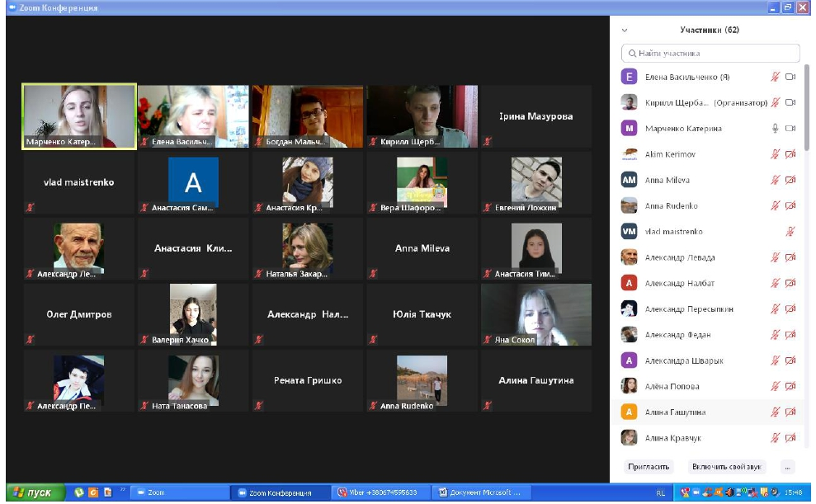Open the Windows 'пуск' Start button
This screenshot has width=816, height=504.
click(33, 492)
